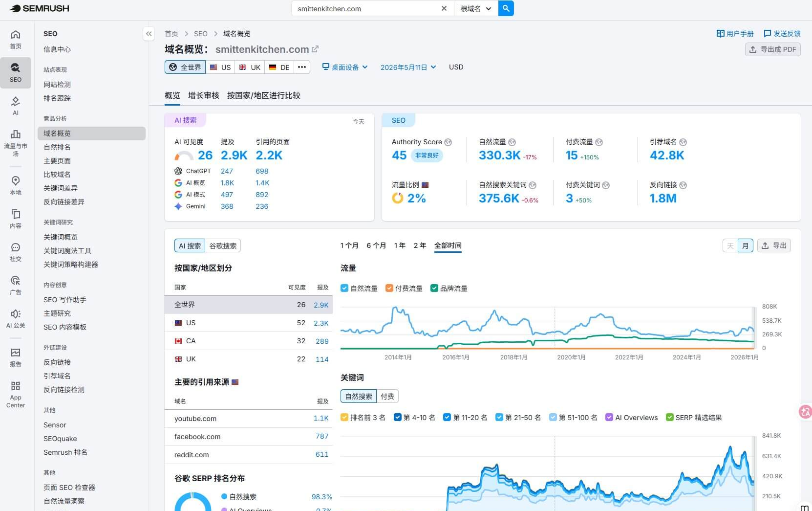Image resolution: width=812 pixels, height=511 pixels.
Task: Toggle 第 51-100 名 checkbox
Action: point(553,417)
